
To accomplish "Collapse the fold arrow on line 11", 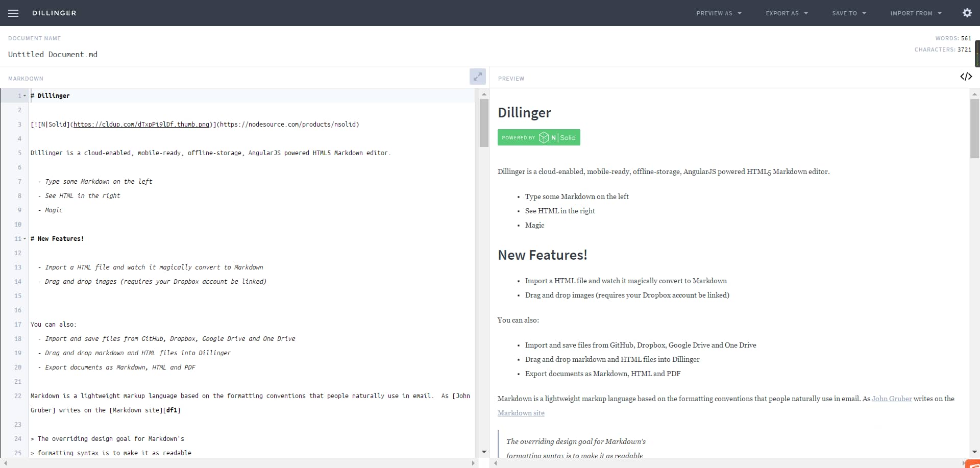I will click(x=24, y=239).
